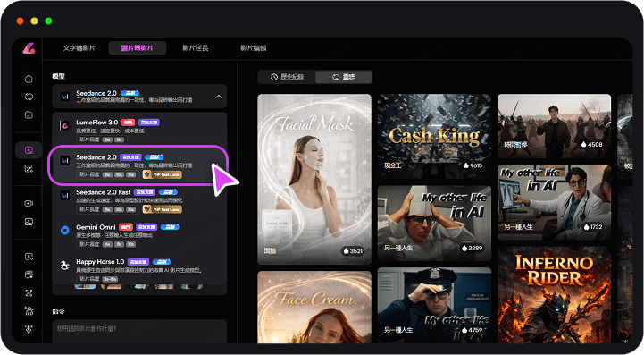644x355 pixels.
Task: Click the face scan sidebar icon
Action: [29, 293]
